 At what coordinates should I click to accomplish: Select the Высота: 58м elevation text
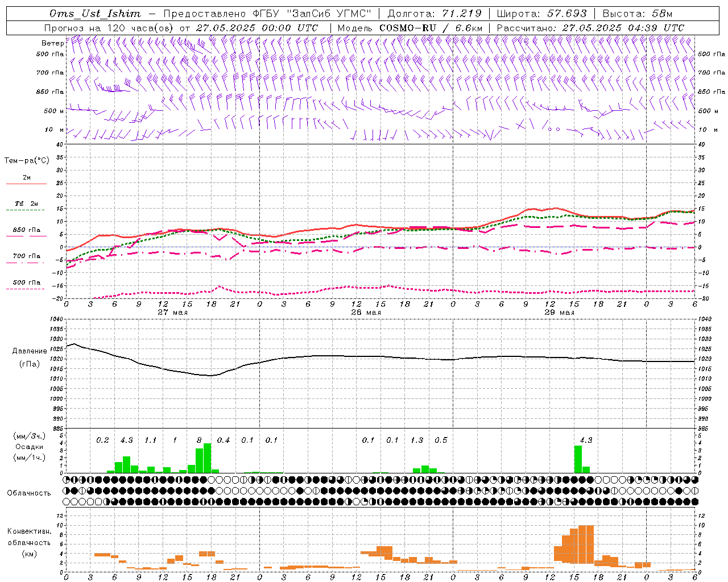click(637, 14)
